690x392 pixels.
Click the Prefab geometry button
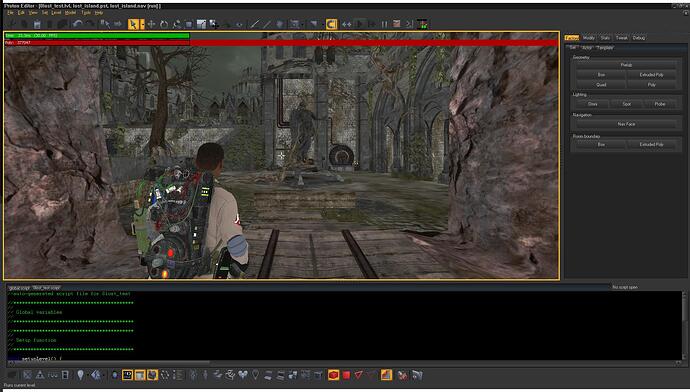tap(626, 65)
